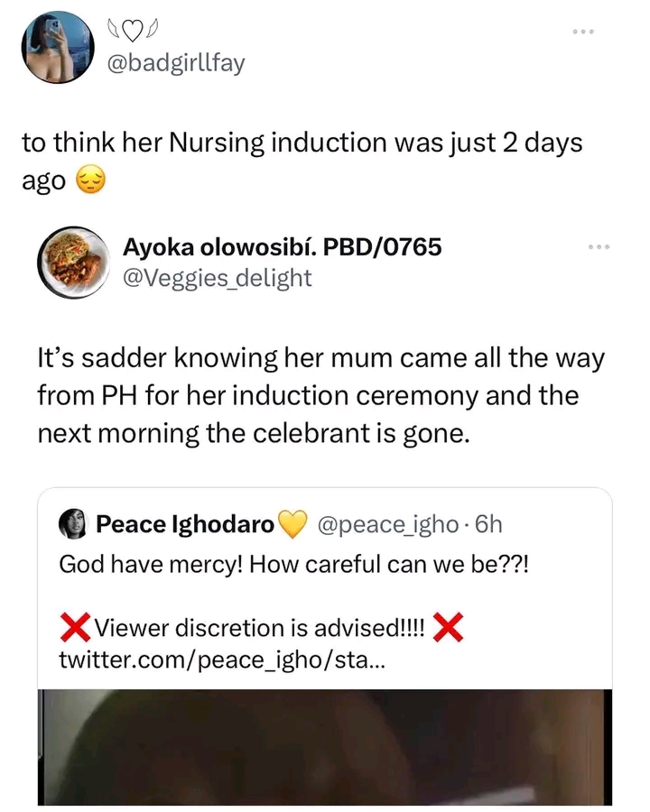The width and height of the screenshot is (650, 812).
Task: Click the red X before 'Viewer discretion'
Action: click(75, 626)
